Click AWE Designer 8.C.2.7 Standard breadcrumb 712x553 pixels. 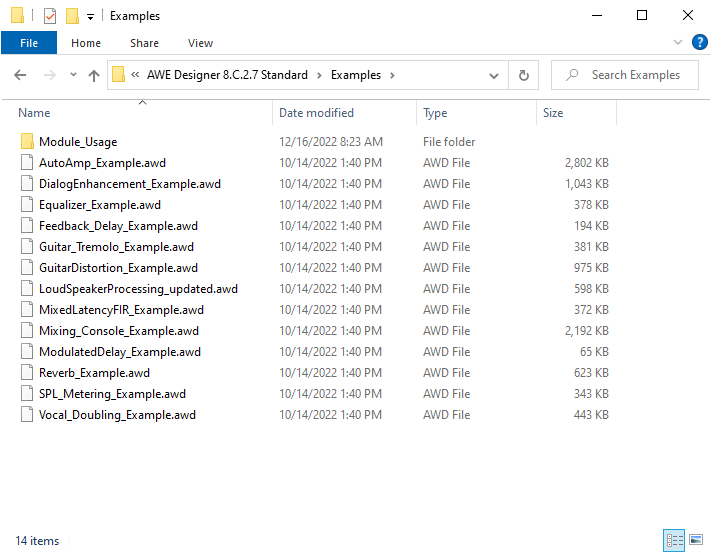(x=229, y=75)
